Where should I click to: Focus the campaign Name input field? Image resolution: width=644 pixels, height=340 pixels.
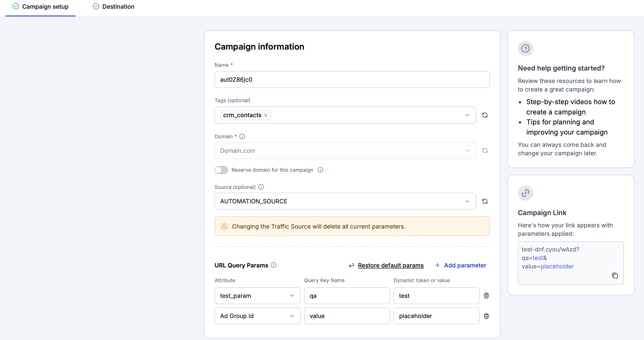[x=352, y=80]
